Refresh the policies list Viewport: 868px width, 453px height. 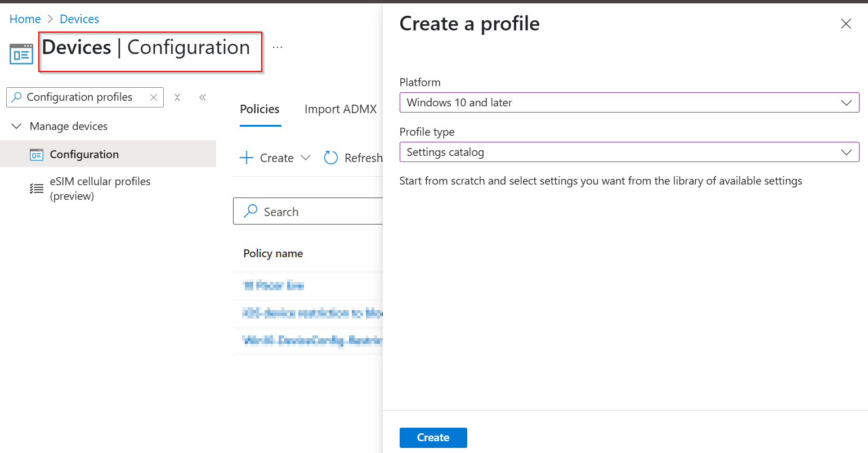354,158
